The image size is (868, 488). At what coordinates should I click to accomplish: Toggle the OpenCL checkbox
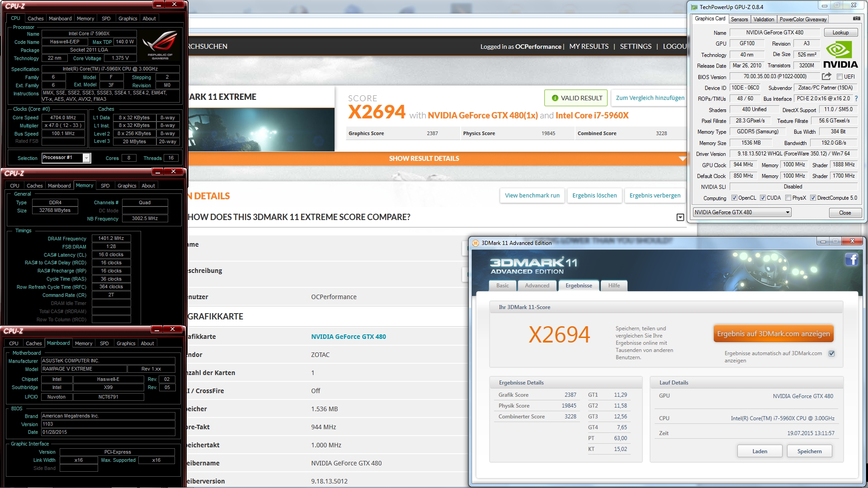[734, 198]
